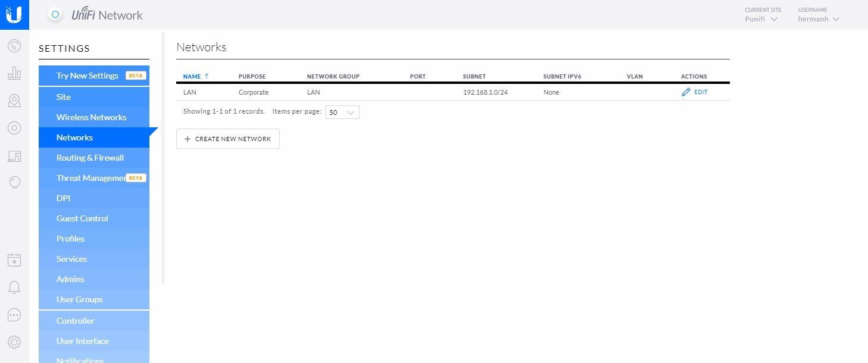Click the pencil icon for LAN network

pyautogui.click(x=686, y=92)
